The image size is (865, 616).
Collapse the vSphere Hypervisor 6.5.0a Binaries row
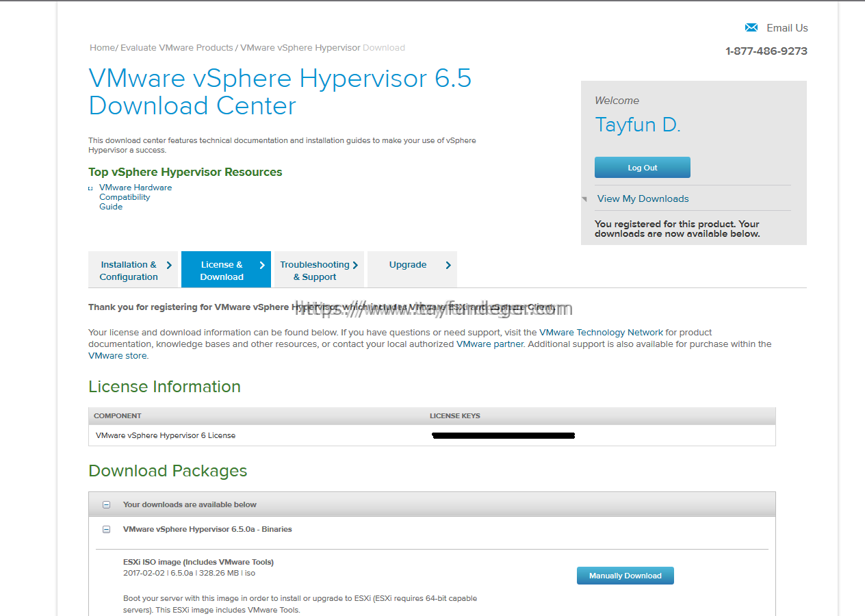[106, 529]
